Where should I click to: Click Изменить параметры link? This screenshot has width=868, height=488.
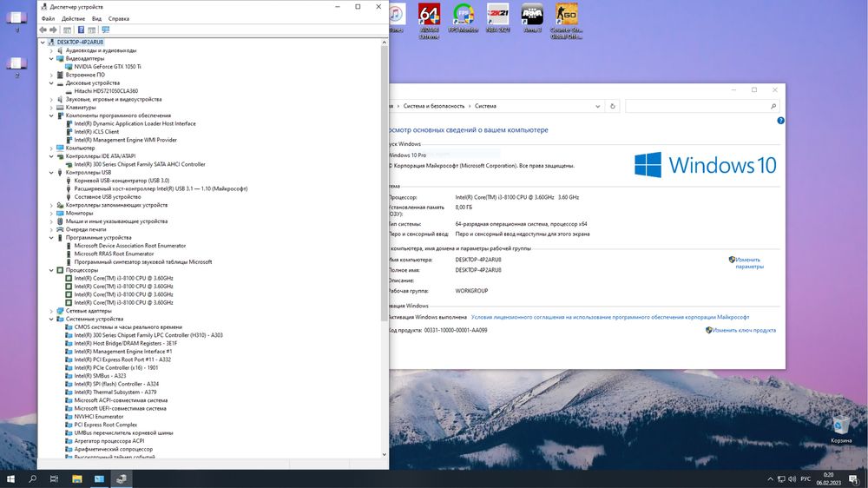750,263
